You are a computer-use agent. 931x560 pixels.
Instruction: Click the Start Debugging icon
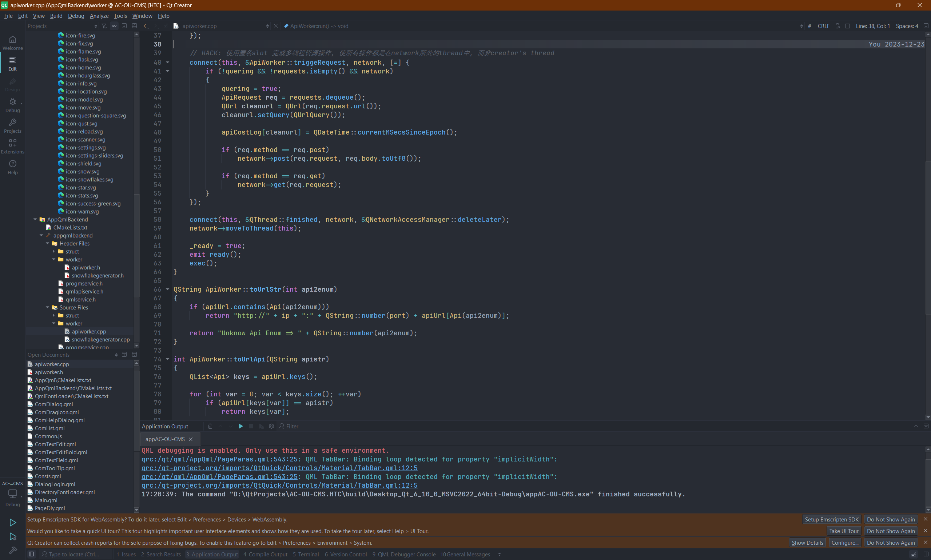coord(12,536)
